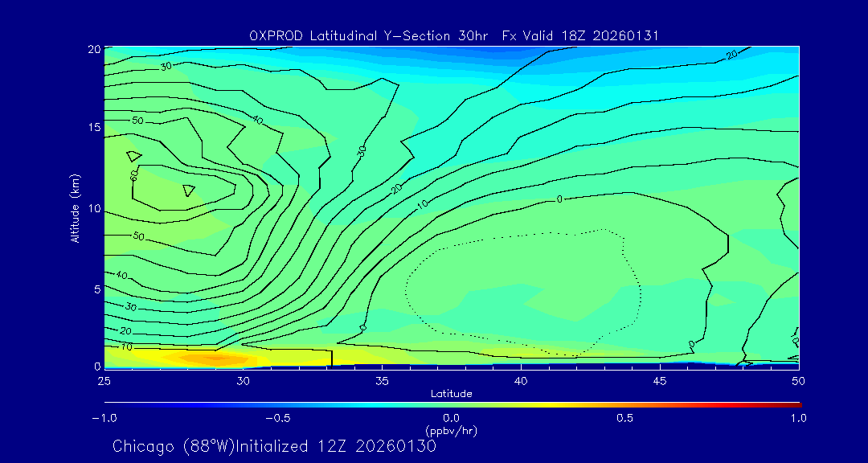Select altitude tick label 15
The image size is (868, 463).
pyautogui.click(x=94, y=128)
